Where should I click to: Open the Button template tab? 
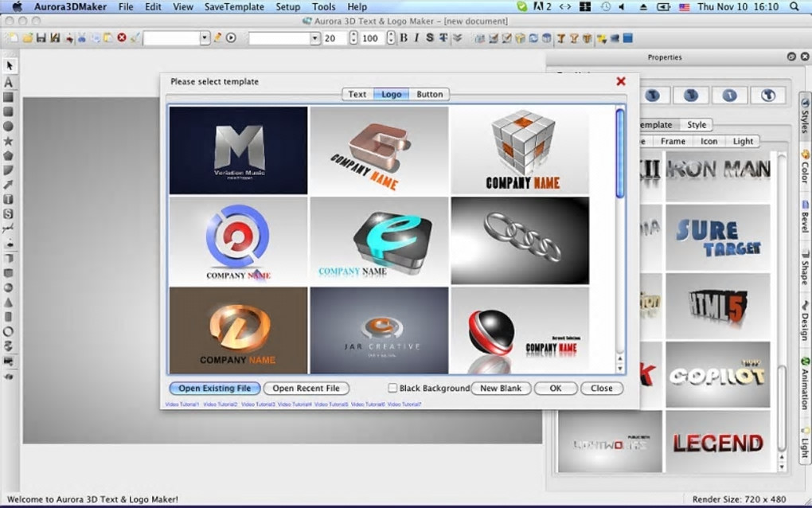[x=429, y=94]
